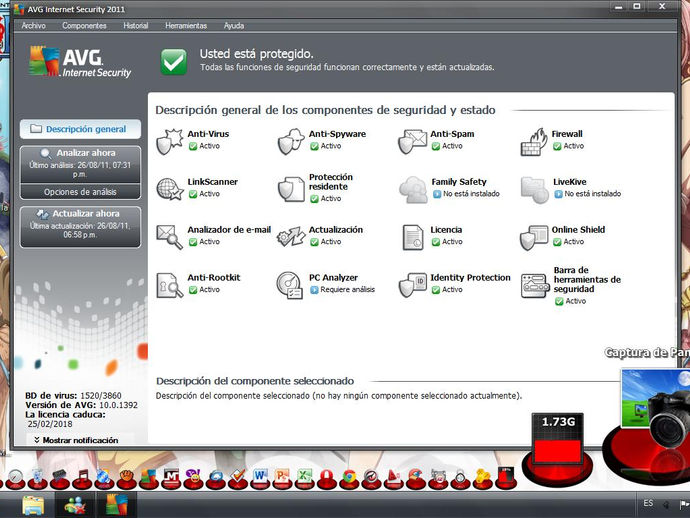Open the Historial menu
Viewport: 690px width, 518px height.
point(136,26)
